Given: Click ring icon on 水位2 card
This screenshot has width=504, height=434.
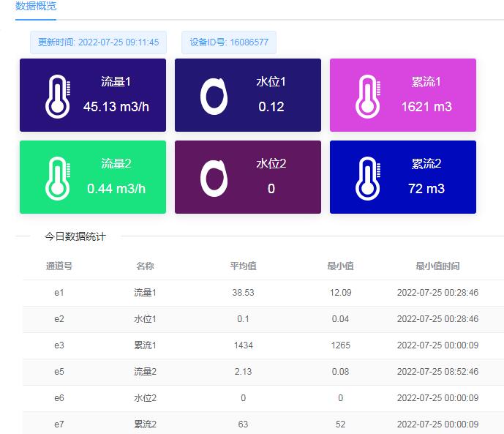Looking at the screenshot, I should [214, 178].
